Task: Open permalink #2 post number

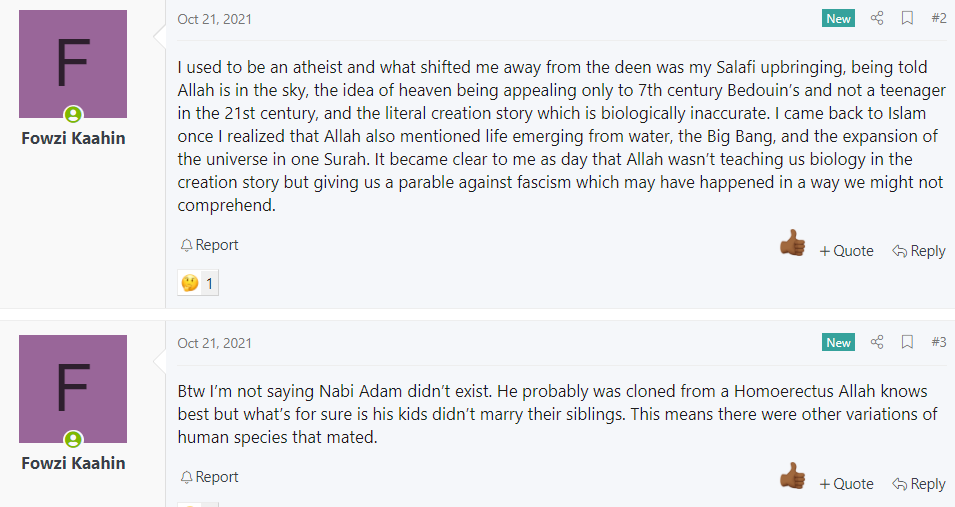Action: click(x=939, y=18)
